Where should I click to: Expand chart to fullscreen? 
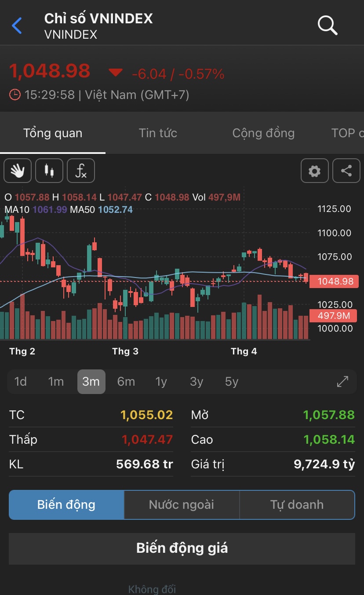pyautogui.click(x=342, y=381)
